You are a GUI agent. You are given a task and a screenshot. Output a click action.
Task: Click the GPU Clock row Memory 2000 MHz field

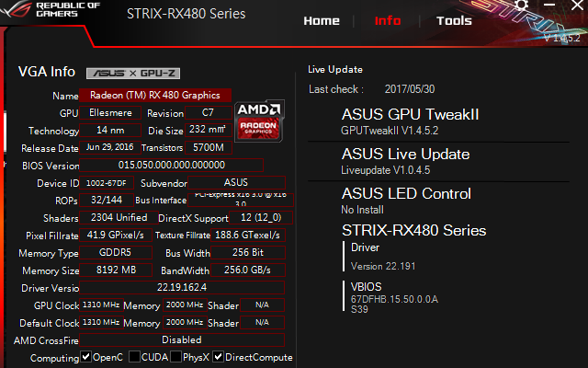pyautogui.click(x=185, y=305)
